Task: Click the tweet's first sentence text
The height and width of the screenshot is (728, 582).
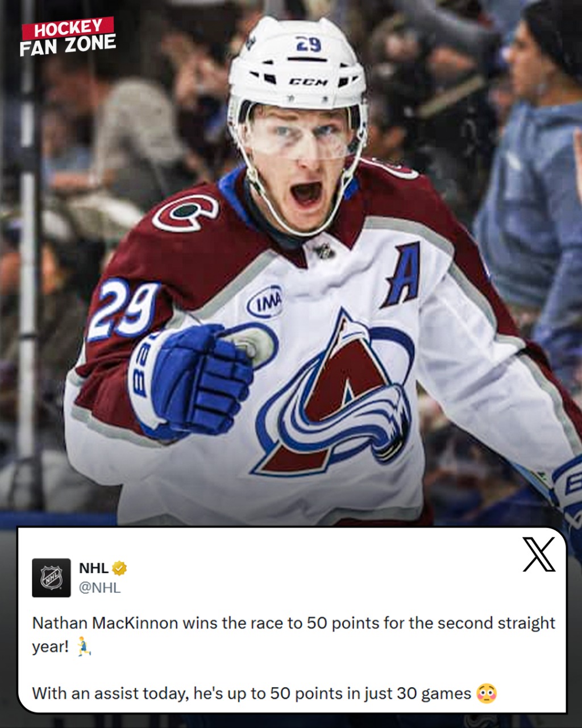Action: coord(293,635)
